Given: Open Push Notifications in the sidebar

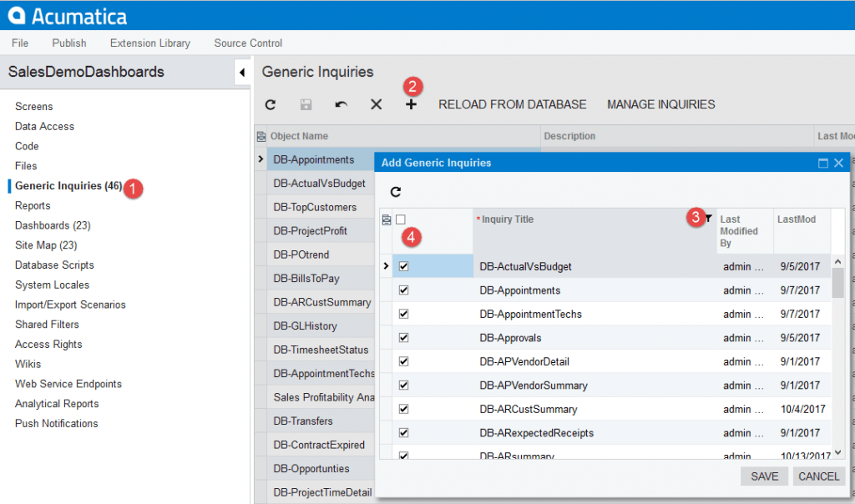Looking at the screenshot, I should [57, 424].
